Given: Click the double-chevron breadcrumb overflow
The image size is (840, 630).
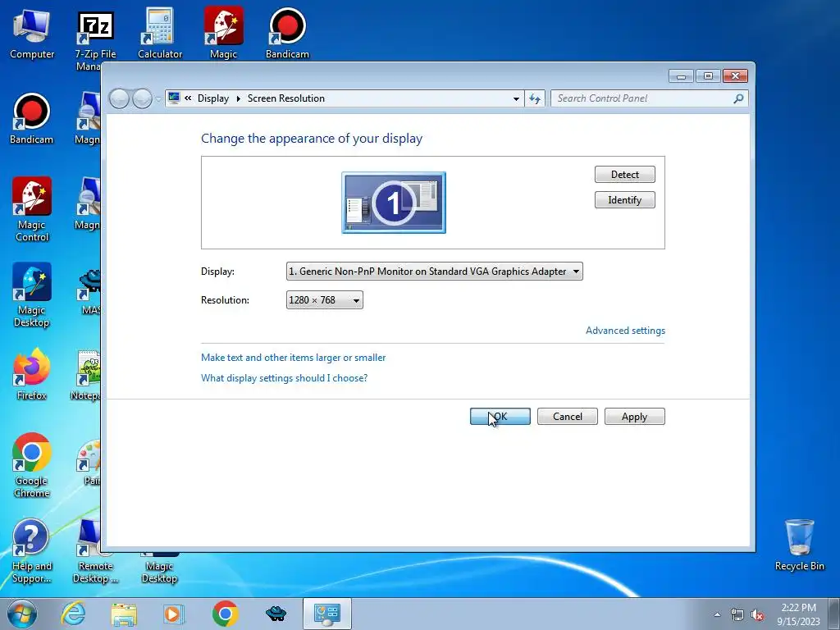Looking at the screenshot, I should pyautogui.click(x=188, y=98).
